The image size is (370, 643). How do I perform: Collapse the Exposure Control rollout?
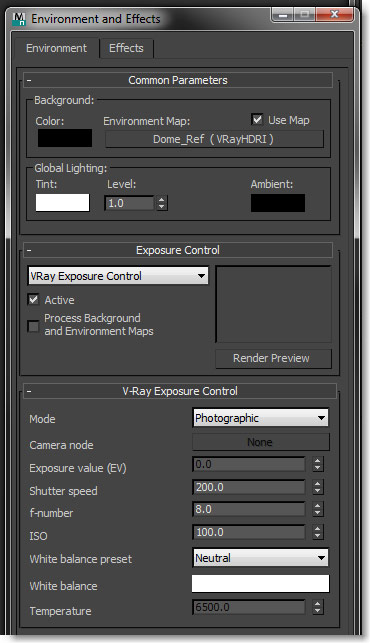tap(178, 250)
